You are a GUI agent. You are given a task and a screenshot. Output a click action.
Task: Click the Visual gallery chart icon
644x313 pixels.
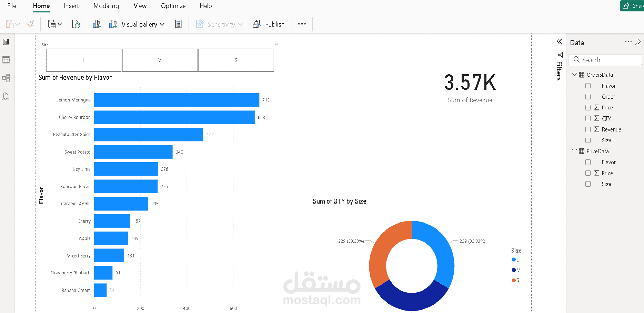[113, 24]
